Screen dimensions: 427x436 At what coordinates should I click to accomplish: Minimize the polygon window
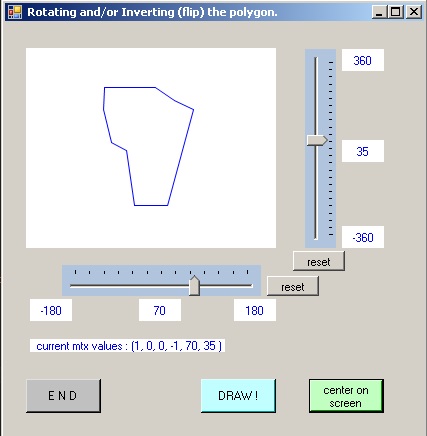coord(379,12)
